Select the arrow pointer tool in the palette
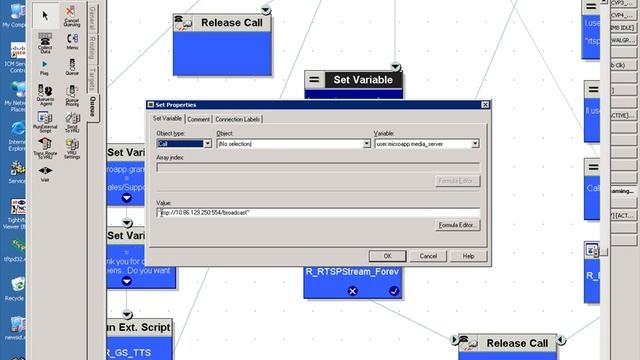Screen dimensions: 640x360 pyautogui.click(x=45, y=16)
